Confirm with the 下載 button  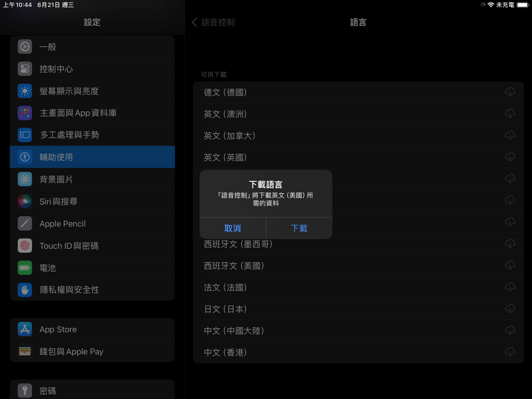pyautogui.click(x=299, y=228)
